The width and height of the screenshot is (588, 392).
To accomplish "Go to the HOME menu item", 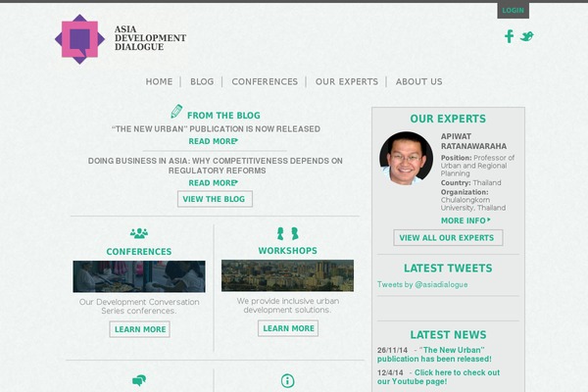I will tap(159, 81).
